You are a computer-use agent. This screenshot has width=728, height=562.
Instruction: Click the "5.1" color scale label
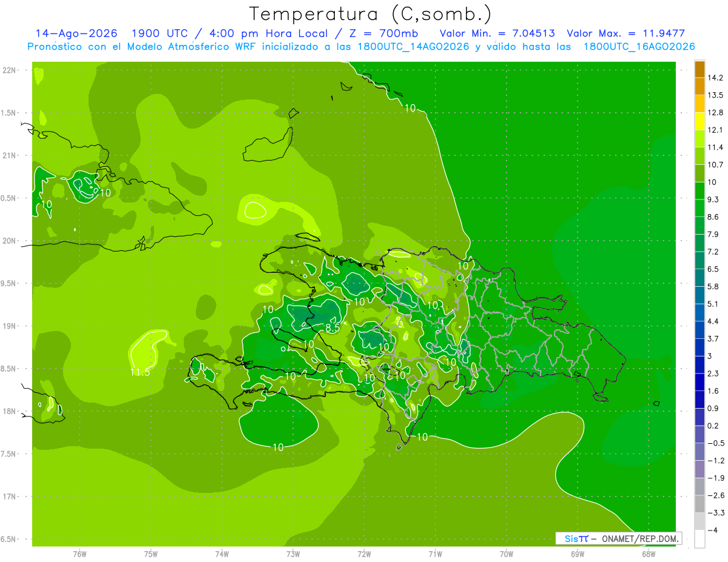(x=714, y=304)
